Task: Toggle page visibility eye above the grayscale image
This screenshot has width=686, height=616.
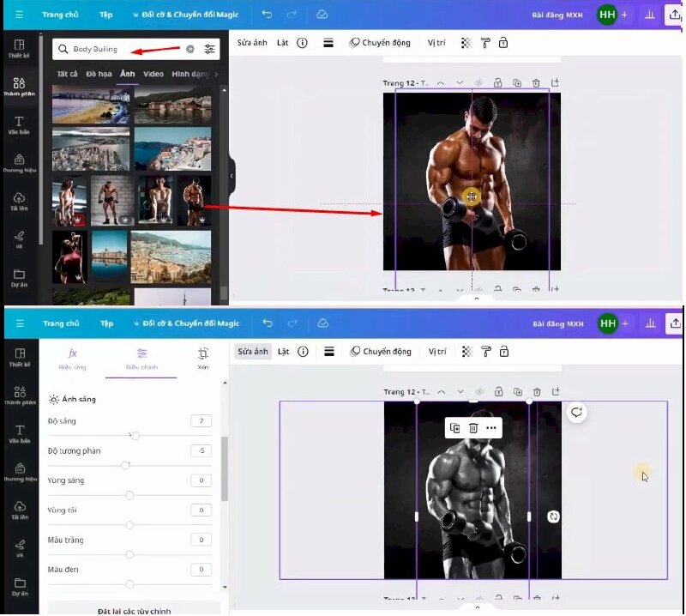Action: click(x=478, y=392)
